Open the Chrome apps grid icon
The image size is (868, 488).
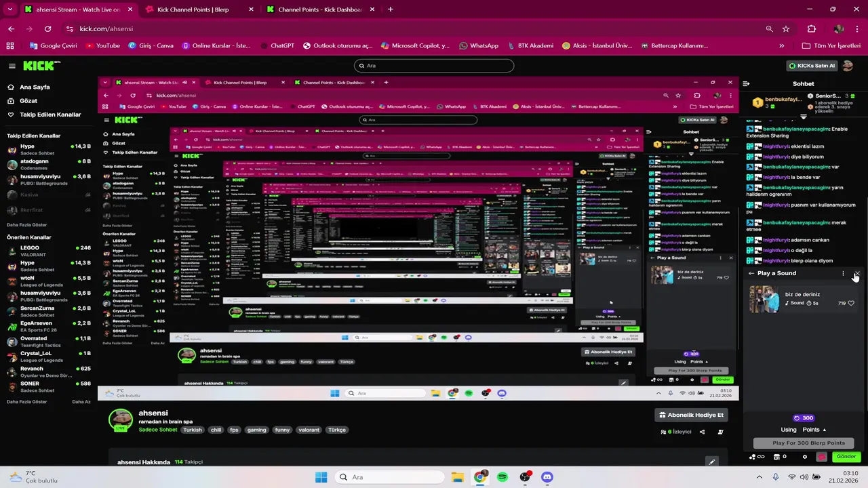[x=9, y=45]
